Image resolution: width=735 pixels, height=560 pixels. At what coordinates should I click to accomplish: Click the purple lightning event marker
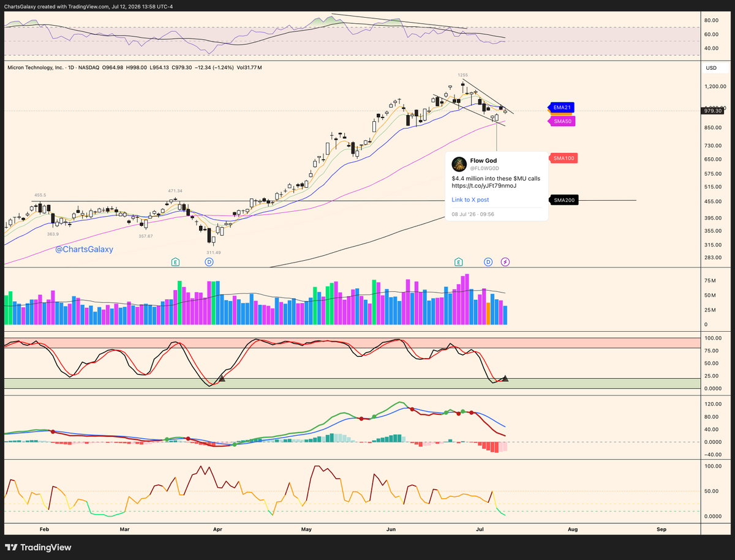pos(505,262)
